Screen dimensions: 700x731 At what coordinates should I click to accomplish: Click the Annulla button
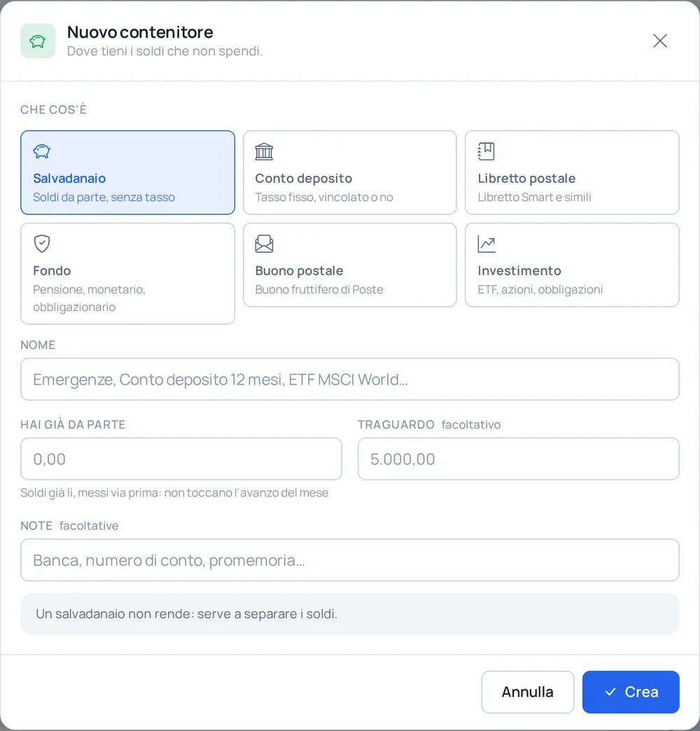tap(528, 692)
